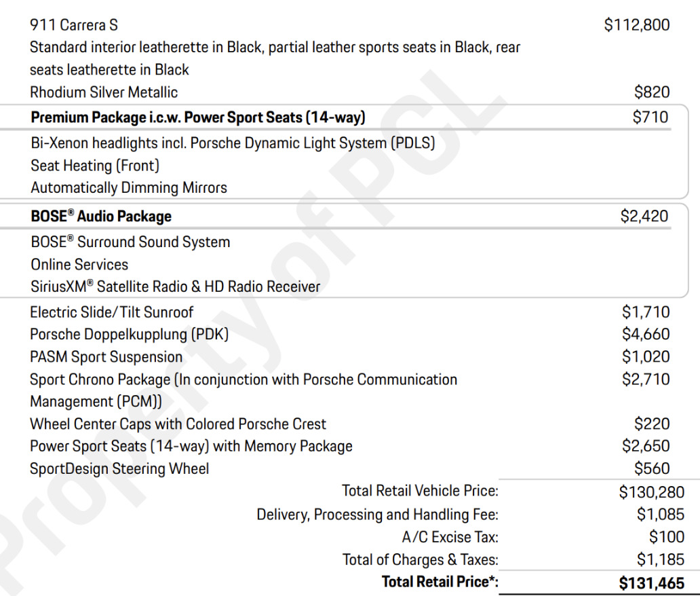
Task: Click the Bi-Xenon headlights line item
Action: click(x=233, y=143)
